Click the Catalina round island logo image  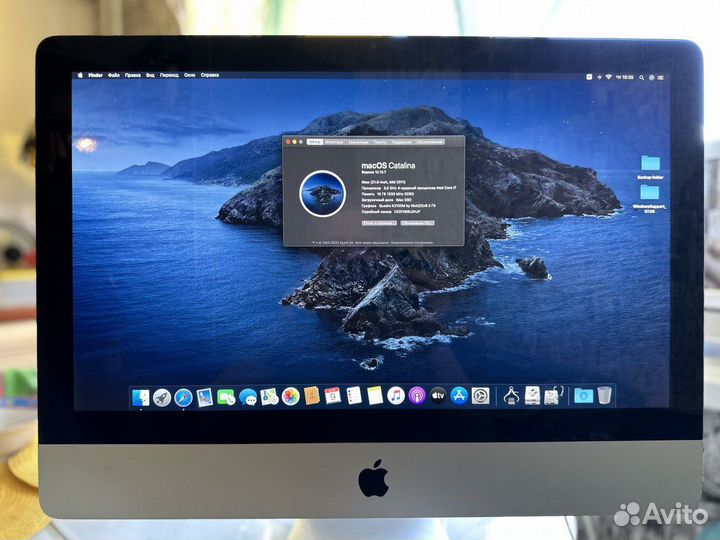(322, 193)
